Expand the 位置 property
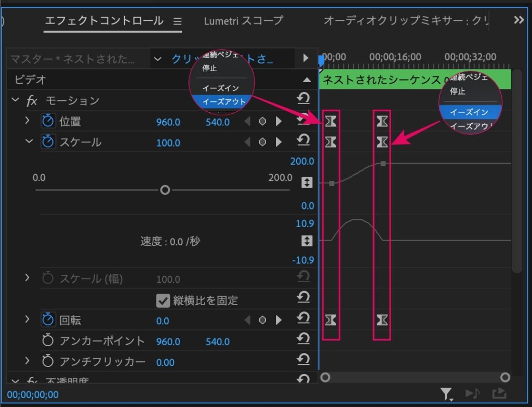The height and width of the screenshot is (407, 532). pyautogui.click(x=27, y=121)
